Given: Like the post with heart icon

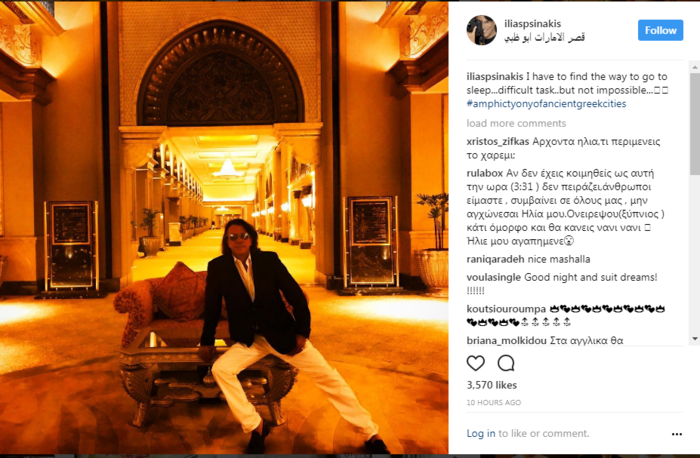Looking at the screenshot, I should pyautogui.click(x=475, y=363).
